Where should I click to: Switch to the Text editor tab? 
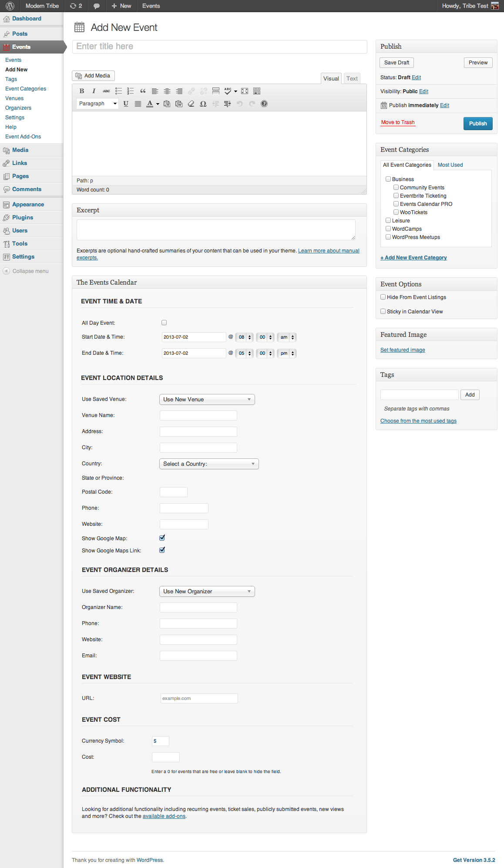click(x=352, y=78)
